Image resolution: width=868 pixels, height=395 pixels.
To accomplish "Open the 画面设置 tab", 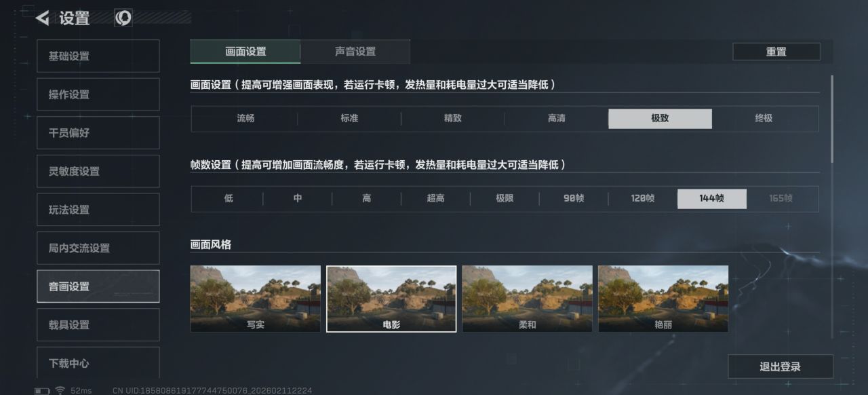I will [245, 52].
